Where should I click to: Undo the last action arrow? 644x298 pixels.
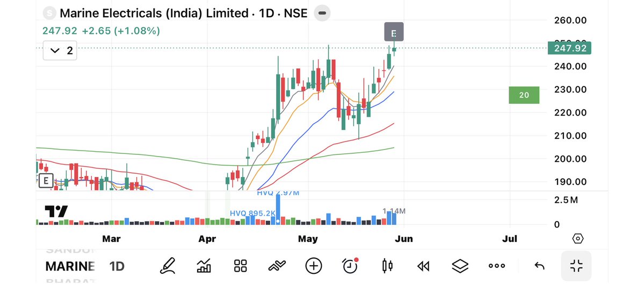[x=539, y=266]
